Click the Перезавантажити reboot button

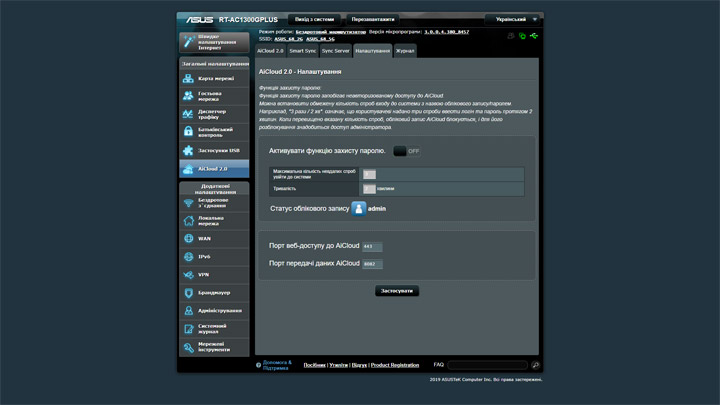pos(373,19)
